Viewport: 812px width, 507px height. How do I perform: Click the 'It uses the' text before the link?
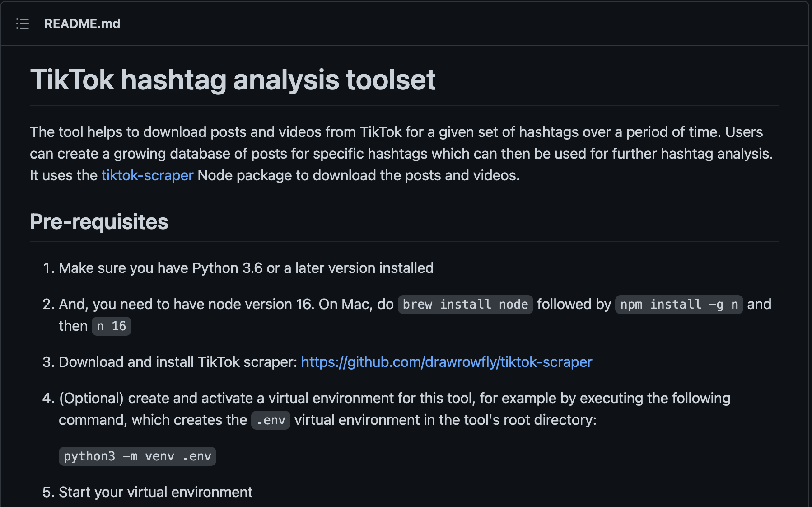tap(64, 175)
